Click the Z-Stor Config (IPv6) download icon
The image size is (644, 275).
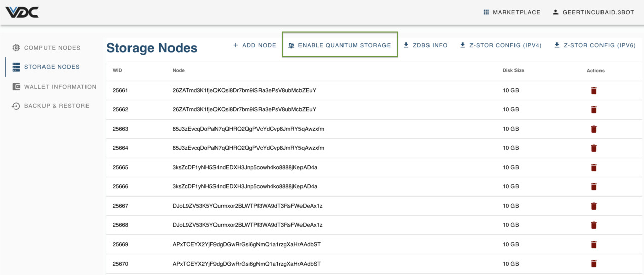557,45
